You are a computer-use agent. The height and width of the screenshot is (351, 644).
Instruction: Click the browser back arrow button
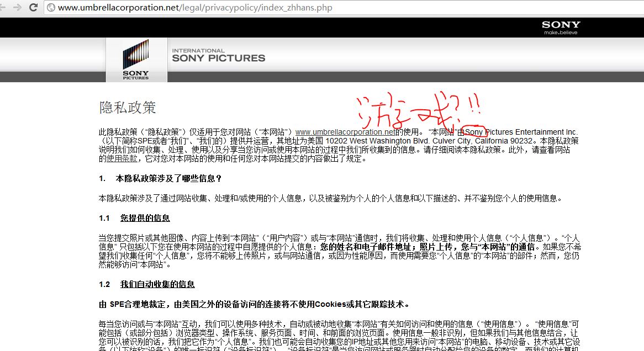(x=4, y=8)
